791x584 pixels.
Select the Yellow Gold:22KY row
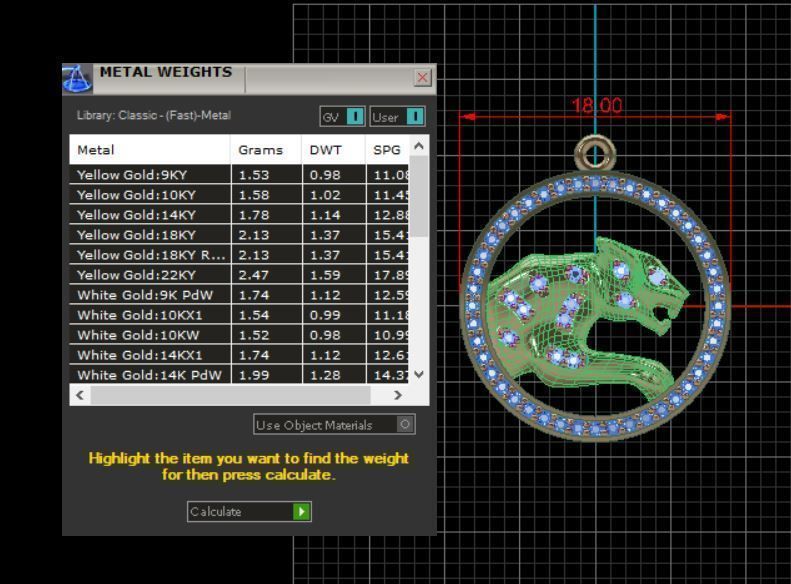pyautogui.click(x=240, y=275)
